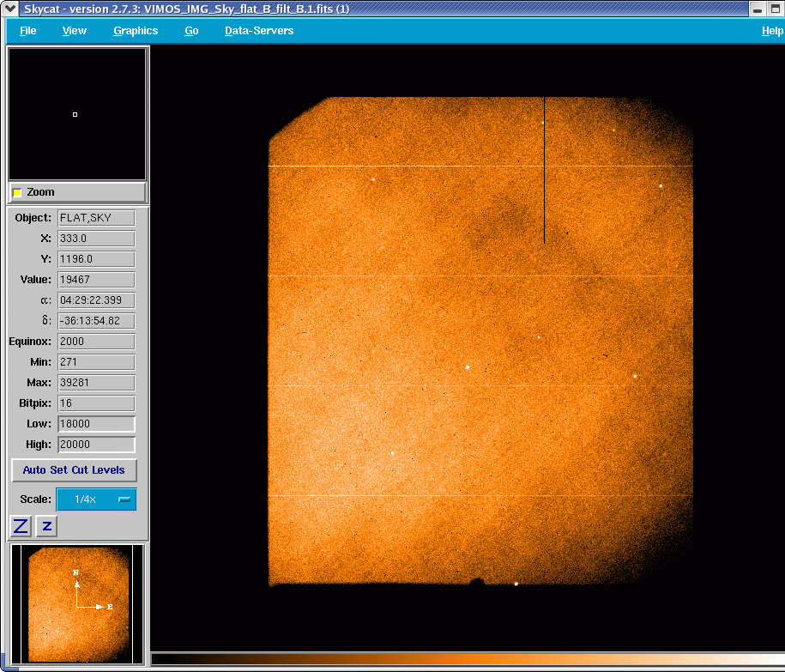The height and width of the screenshot is (672, 785).
Task: Click the Max value 39281
Action: pyautogui.click(x=96, y=382)
